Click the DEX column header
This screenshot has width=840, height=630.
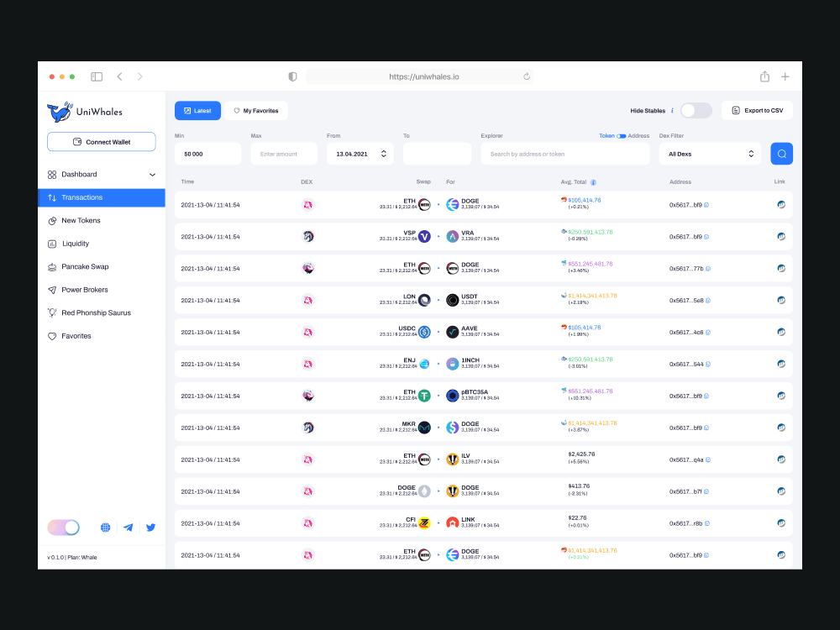coord(307,182)
